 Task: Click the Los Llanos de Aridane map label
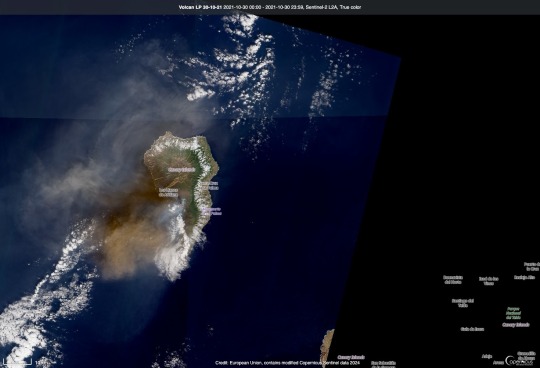168,192
